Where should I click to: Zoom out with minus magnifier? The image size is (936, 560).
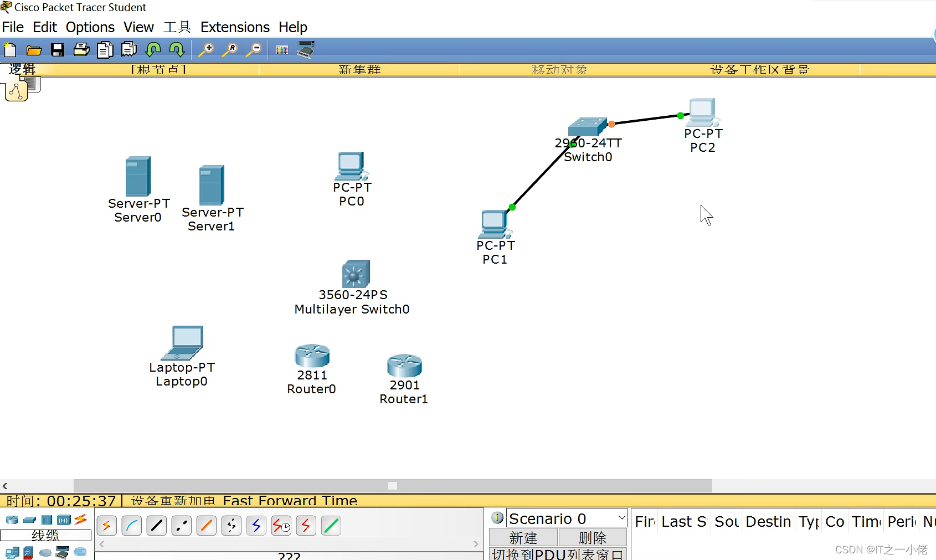(x=254, y=50)
